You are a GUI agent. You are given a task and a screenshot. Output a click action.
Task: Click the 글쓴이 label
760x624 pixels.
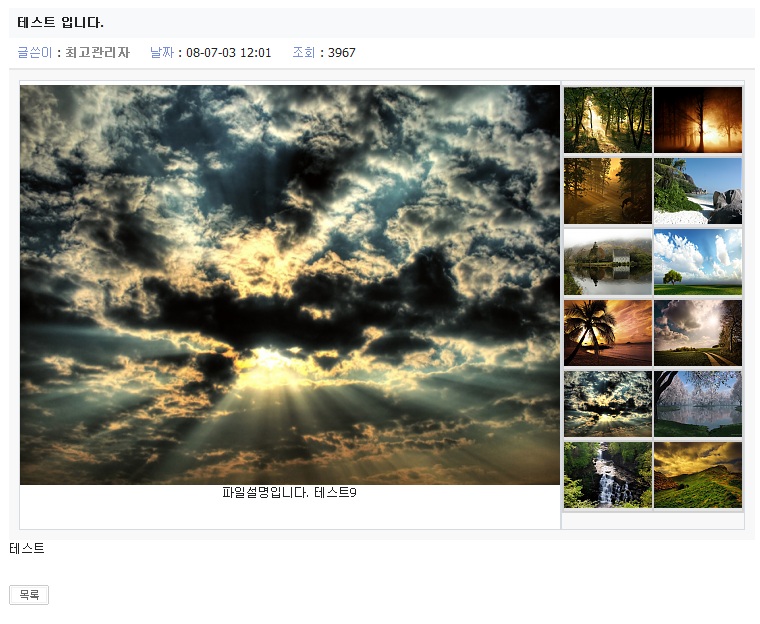pos(34,52)
